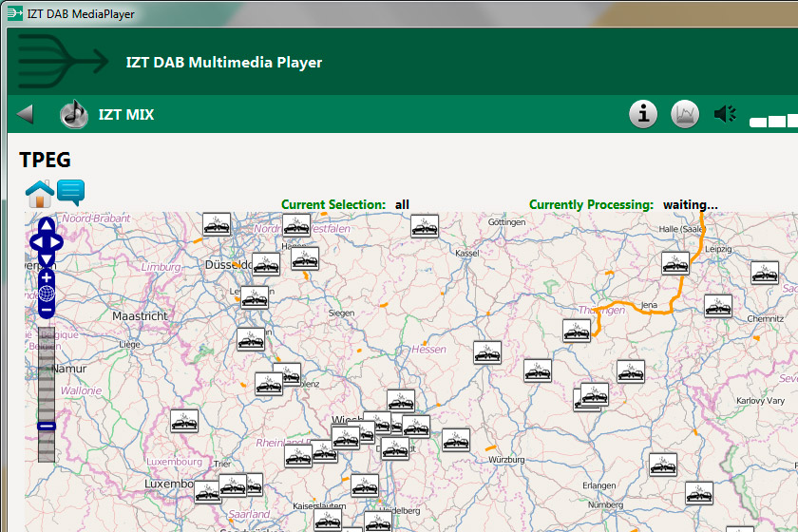Open the station info button
Screen dimensions: 798x532
[643, 114]
